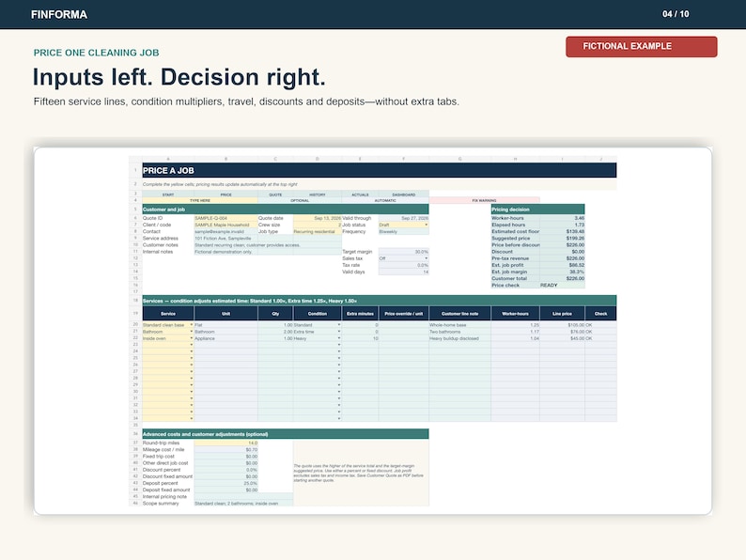Click the Estimated cost floor value $139.48
Screen dimensions: 746x560
[x=563, y=231]
